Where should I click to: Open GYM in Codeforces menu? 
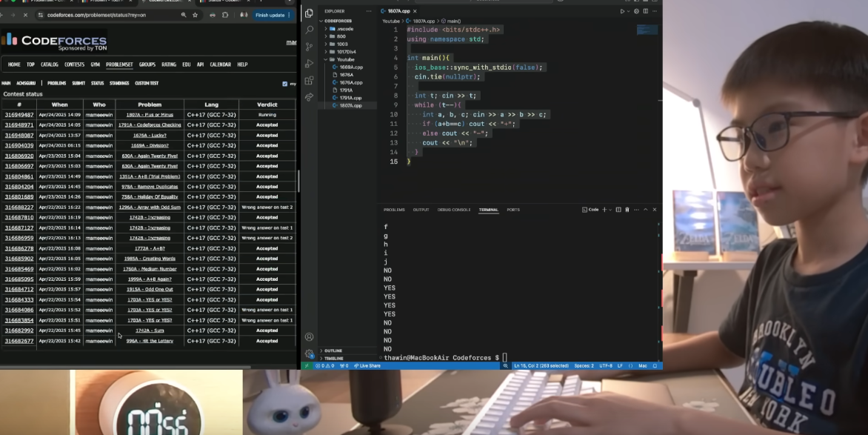click(96, 64)
